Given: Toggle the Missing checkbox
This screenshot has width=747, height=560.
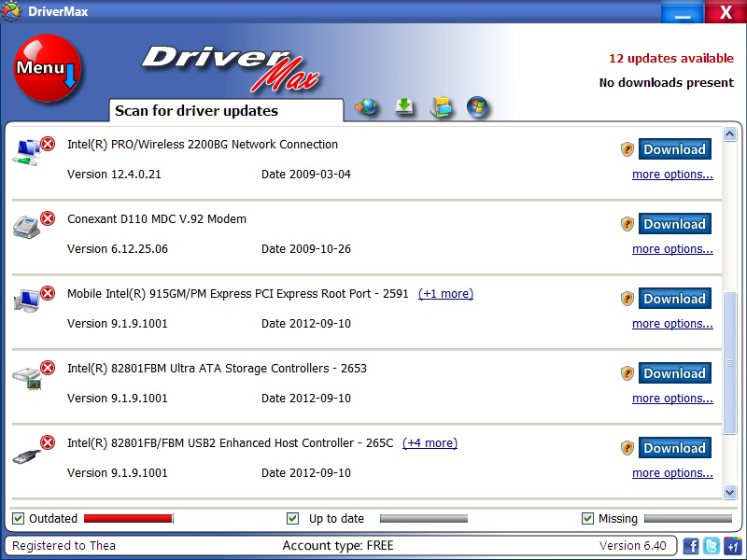Looking at the screenshot, I should point(587,519).
